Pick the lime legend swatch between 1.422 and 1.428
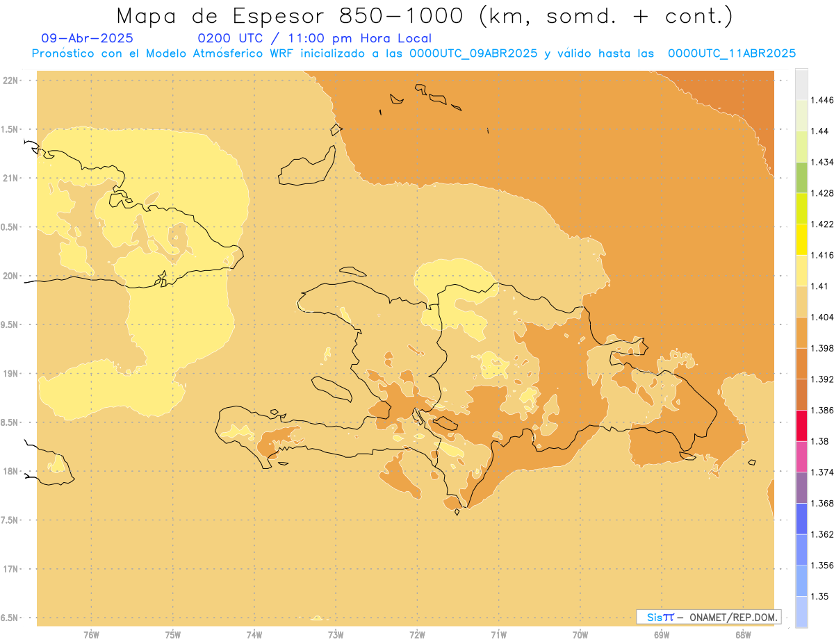The image size is (834, 644). [x=801, y=208]
